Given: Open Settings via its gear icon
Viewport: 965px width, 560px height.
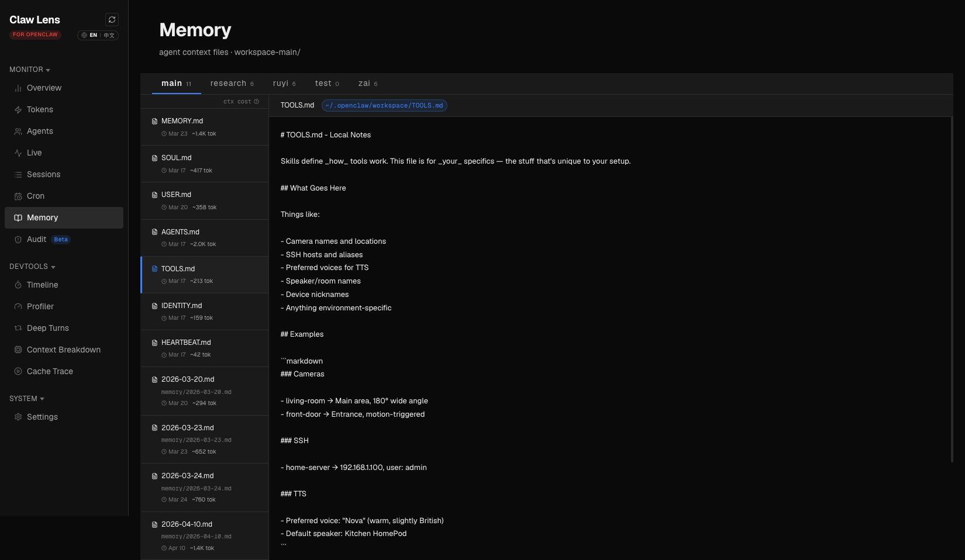Looking at the screenshot, I should tap(18, 417).
